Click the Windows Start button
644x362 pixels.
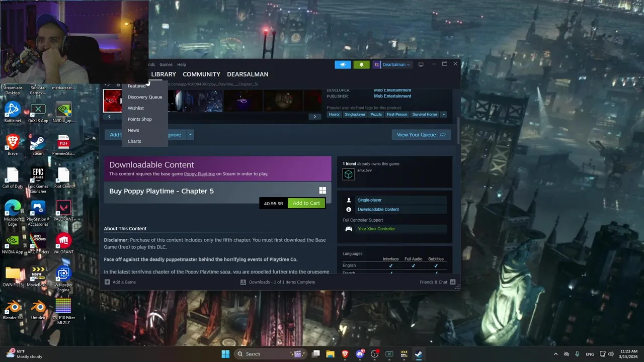(x=225, y=354)
